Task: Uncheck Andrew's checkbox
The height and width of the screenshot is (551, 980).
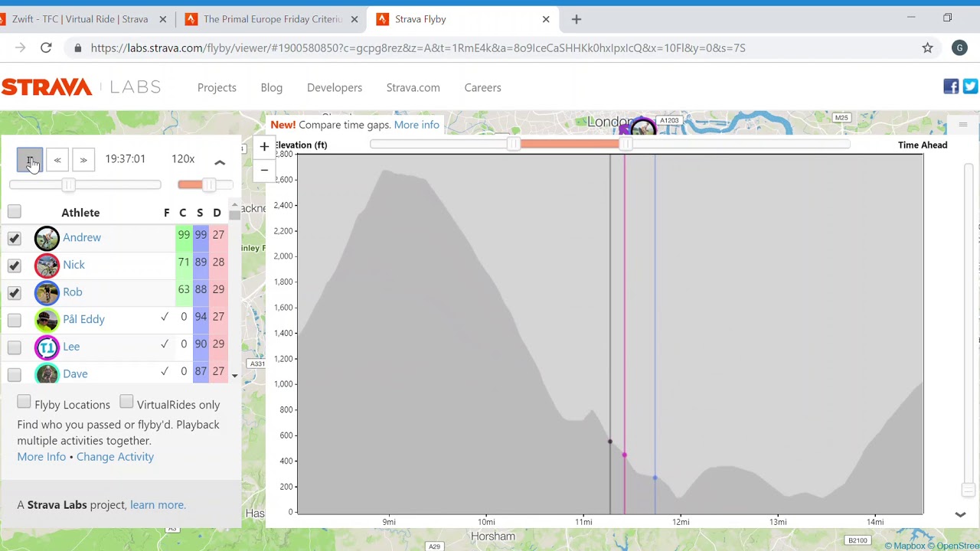Action: [14, 239]
